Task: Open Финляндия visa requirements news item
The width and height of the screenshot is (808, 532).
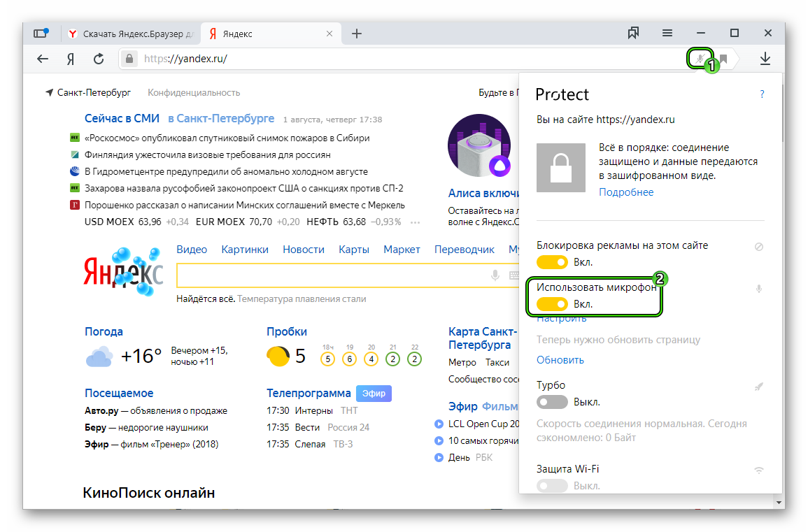Action: pyautogui.click(x=207, y=155)
